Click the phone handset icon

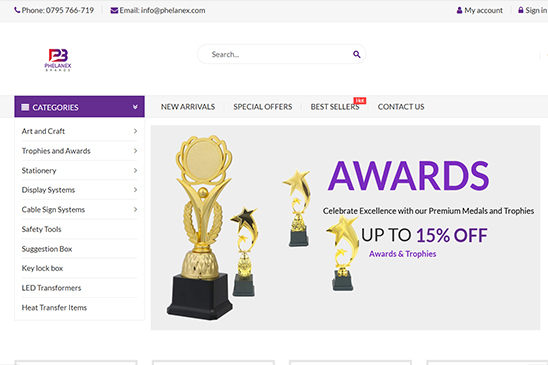coord(17,10)
